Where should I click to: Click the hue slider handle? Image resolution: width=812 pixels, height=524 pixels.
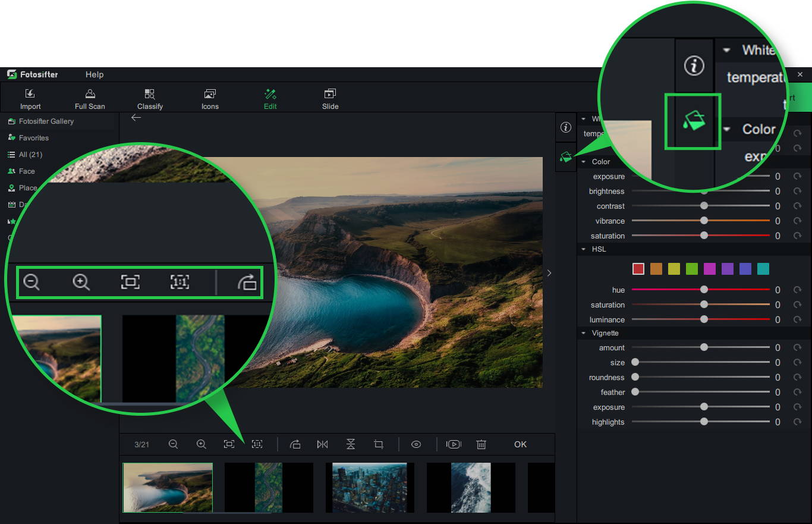tap(704, 290)
